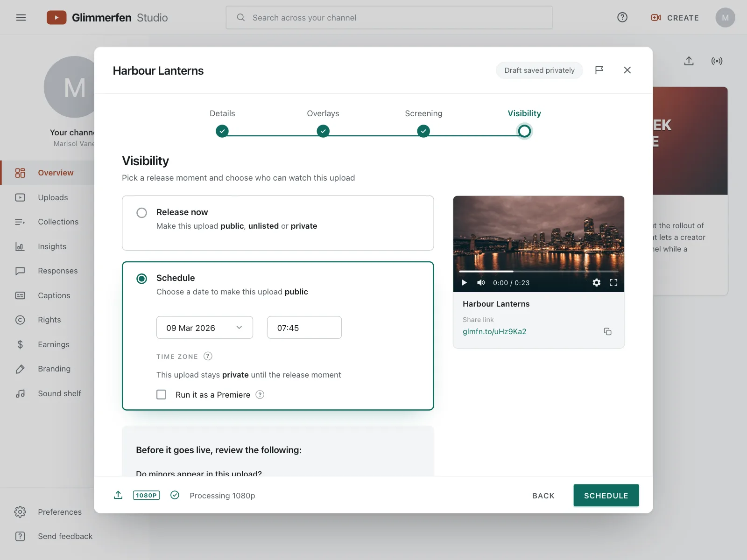Open Uploads in the sidebar
The width and height of the screenshot is (747, 560).
pyautogui.click(x=47, y=197)
